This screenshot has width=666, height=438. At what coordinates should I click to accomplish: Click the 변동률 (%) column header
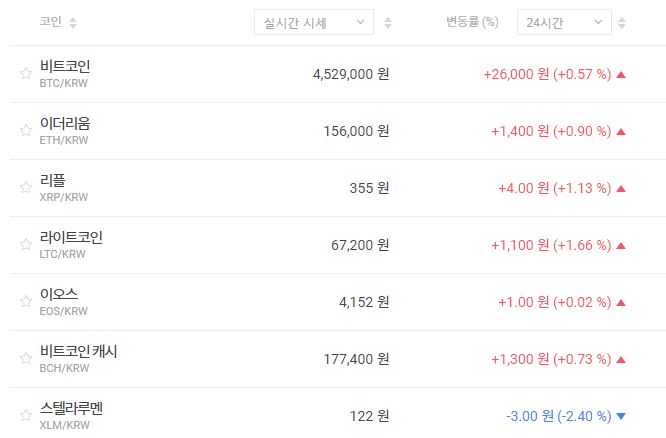point(472,22)
